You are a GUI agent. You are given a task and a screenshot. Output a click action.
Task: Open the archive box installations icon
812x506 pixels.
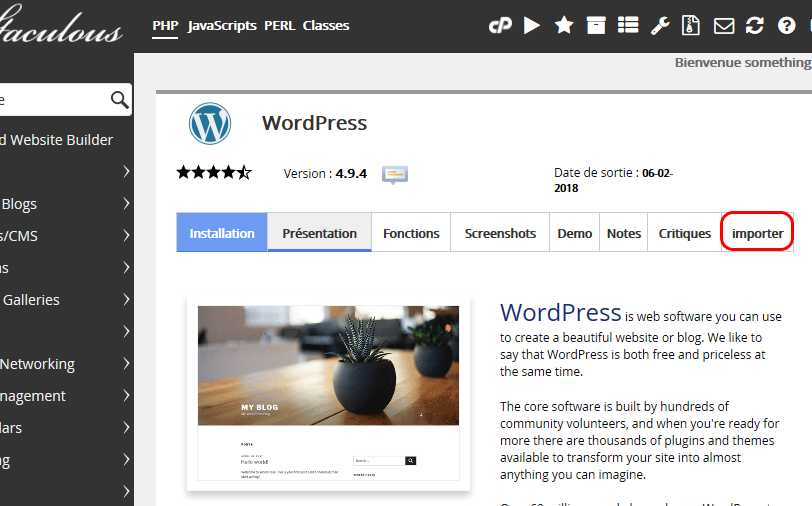click(596, 25)
